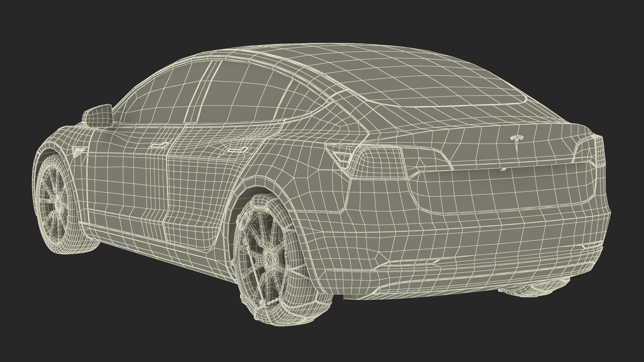Select the front door handle

click(x=160, y=145)
